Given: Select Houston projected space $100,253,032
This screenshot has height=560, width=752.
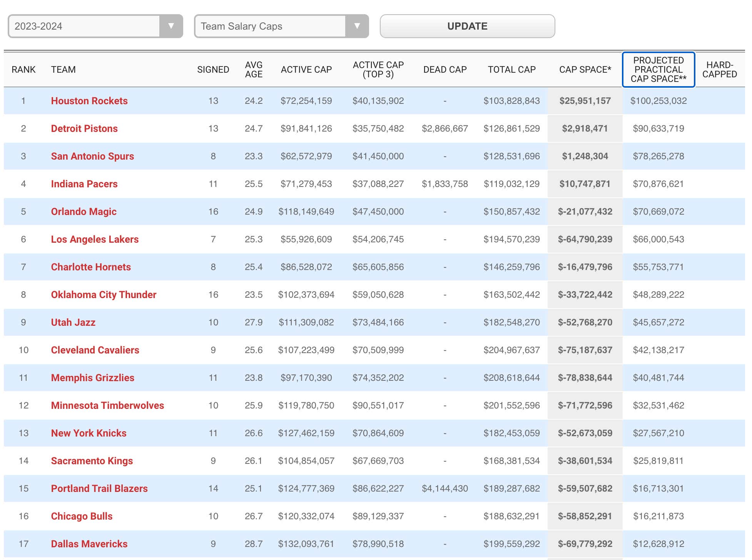Looking at the screenshot, I should click(x=658, y=101).
